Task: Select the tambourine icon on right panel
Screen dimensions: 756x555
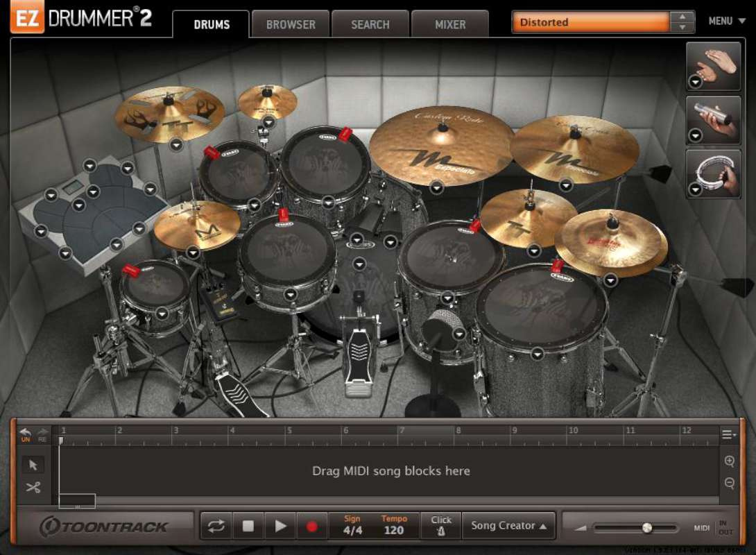Action: [x=713, y=173]
